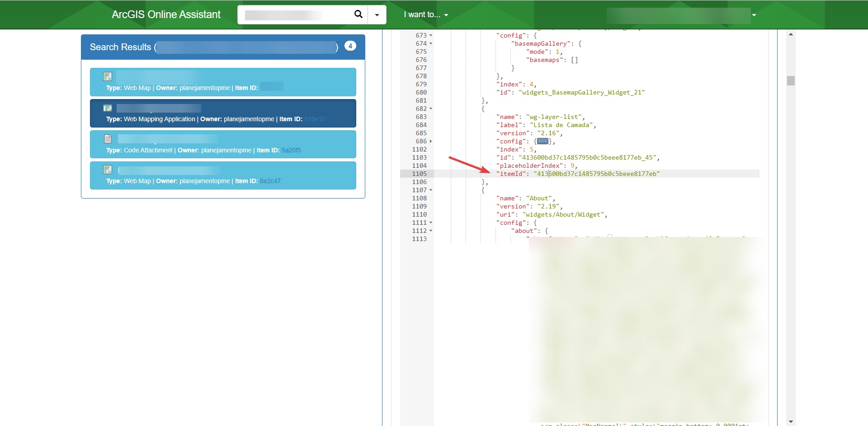Viewport: 868px width, 426px height.
Task: Collapse the JSON node at line 1107
Action: pyautogui.click(x=430, y=190)
